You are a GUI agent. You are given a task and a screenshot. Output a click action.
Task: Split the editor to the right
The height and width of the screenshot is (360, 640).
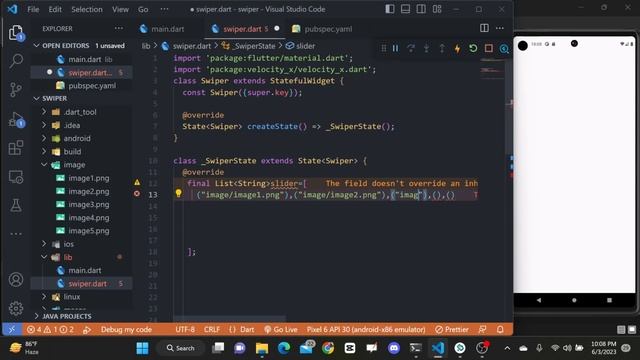click(x=484, y=28)
